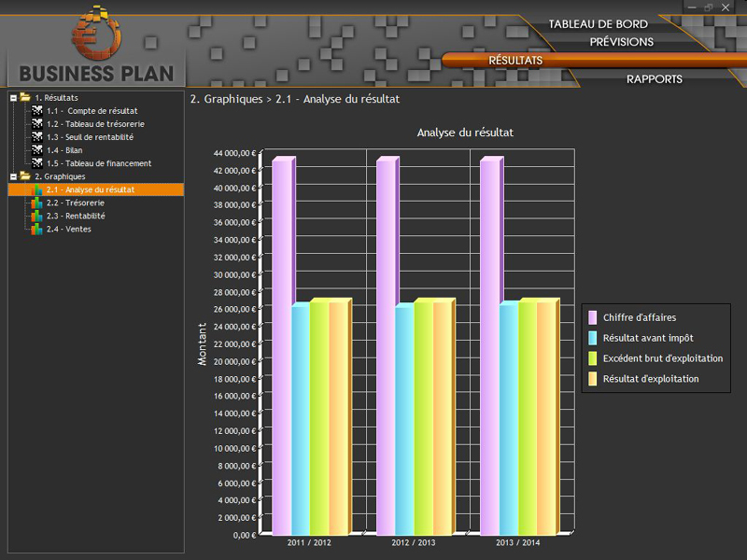This screenshot has height=560, width=747.
Task: Click the Chiffre d'affaires purple legend swatch
Action: (592, 317)
